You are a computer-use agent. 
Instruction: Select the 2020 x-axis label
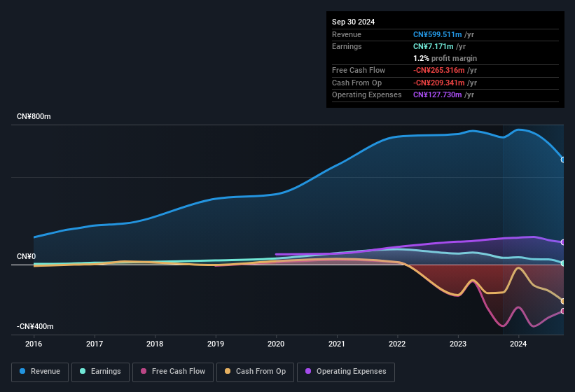click(x=276, y=344)
